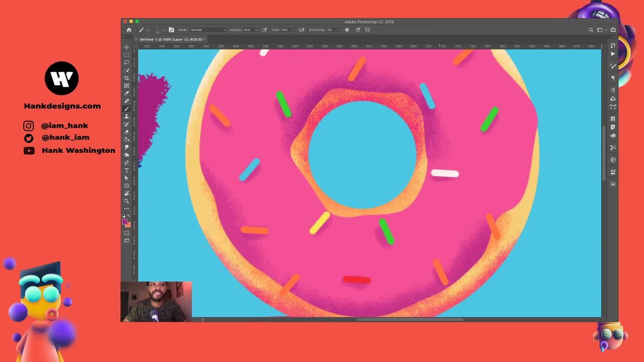Enable paint symmetry options

(367, 30)
